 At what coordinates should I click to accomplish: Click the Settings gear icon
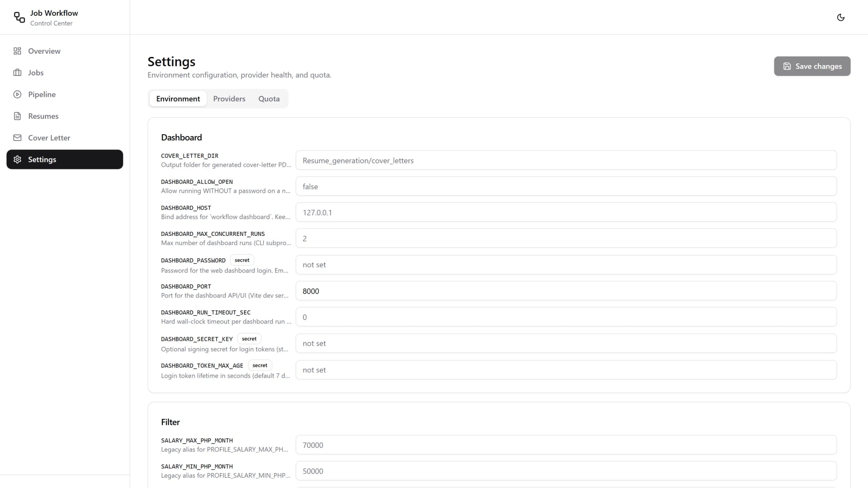point(17,160)
